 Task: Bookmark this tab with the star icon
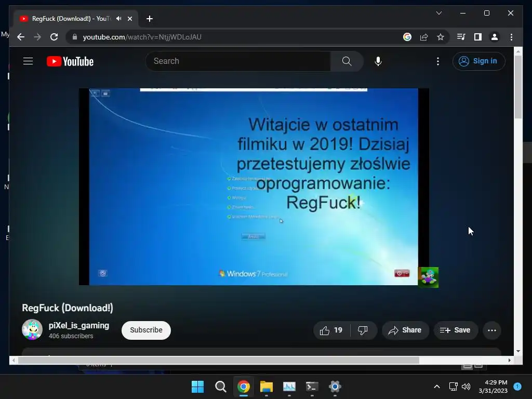pyautogui.click(x=441, y=37)
